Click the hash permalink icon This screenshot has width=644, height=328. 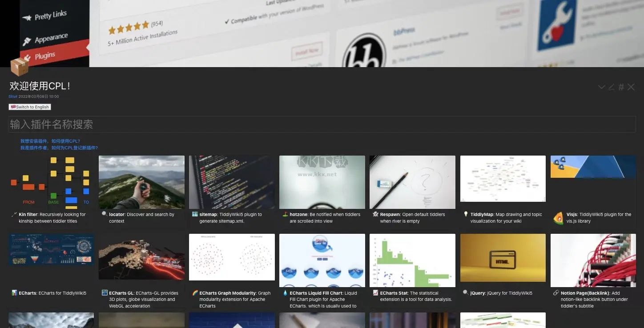(x=621, y=87)
